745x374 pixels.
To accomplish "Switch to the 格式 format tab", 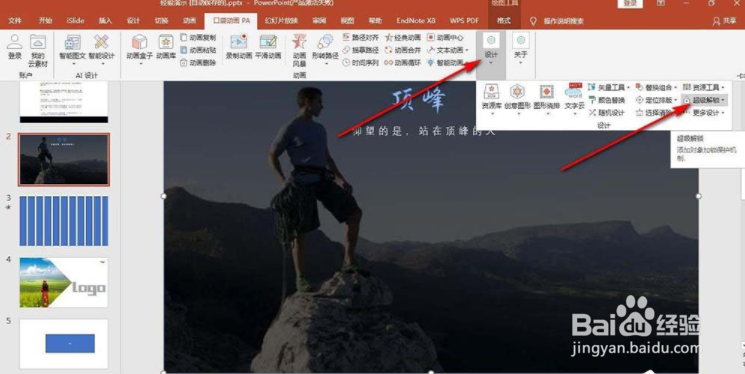I will (504, 21).
